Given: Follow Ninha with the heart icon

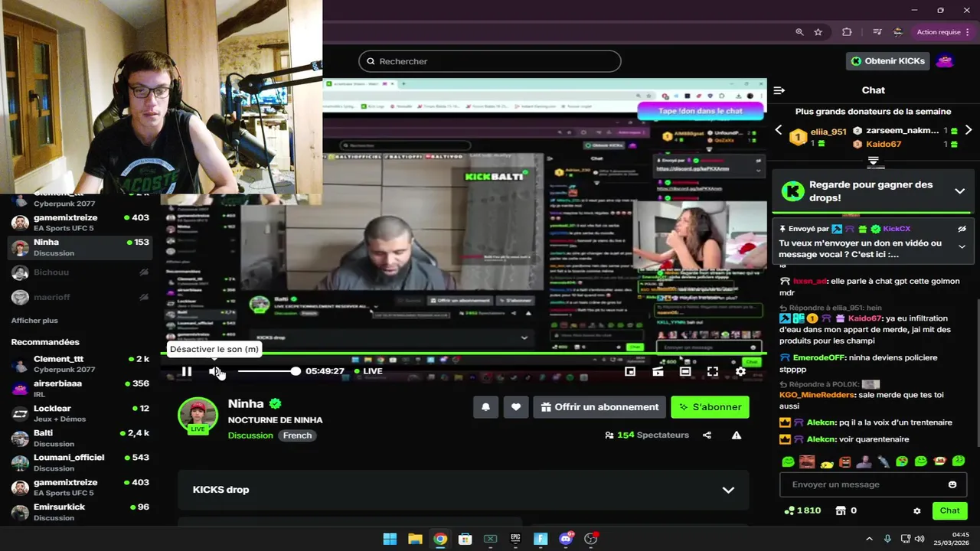Looking at the screenshot, I should pyautogui.click(x=516, y=407).
